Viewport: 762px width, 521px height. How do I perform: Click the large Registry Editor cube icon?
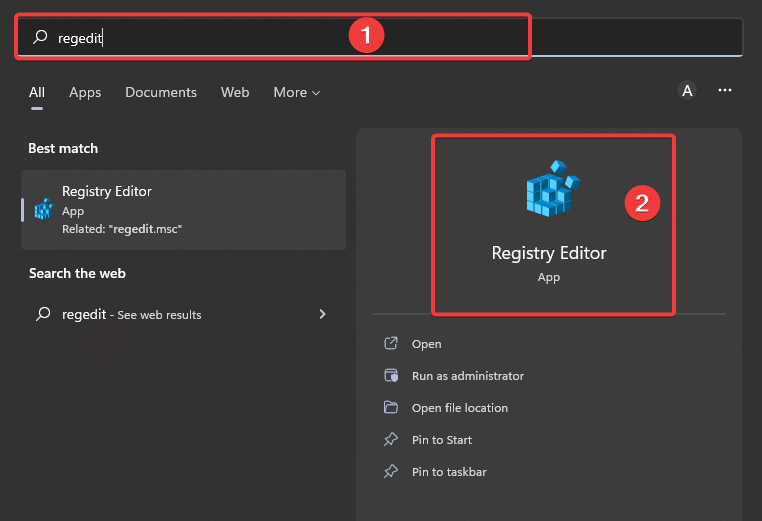pos(553,188)
